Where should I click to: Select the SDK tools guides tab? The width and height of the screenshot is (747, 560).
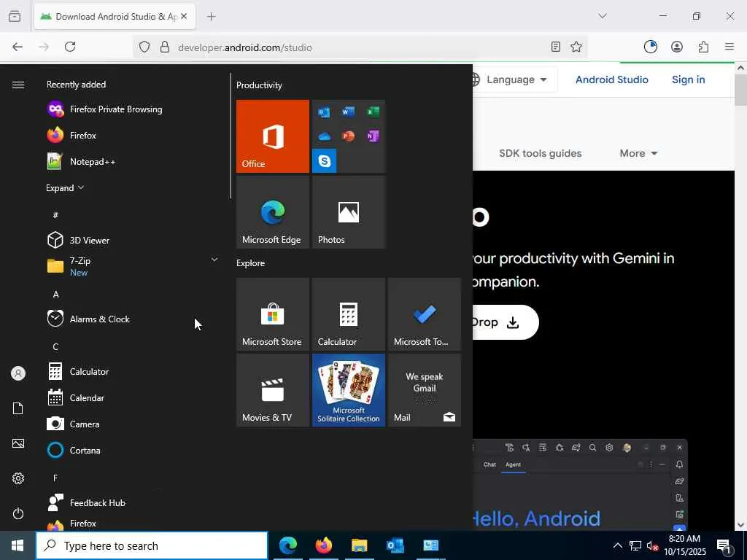(x=541, y=153)
